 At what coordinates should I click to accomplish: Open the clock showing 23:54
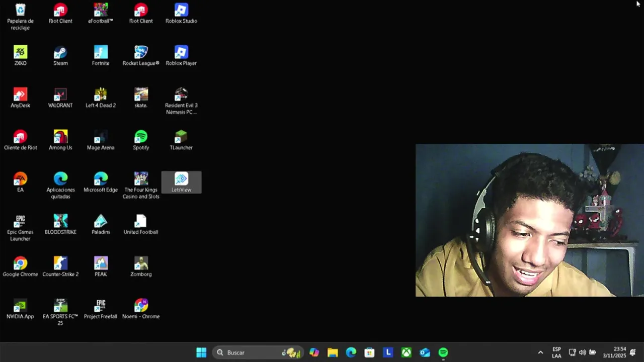click(614, 352)
